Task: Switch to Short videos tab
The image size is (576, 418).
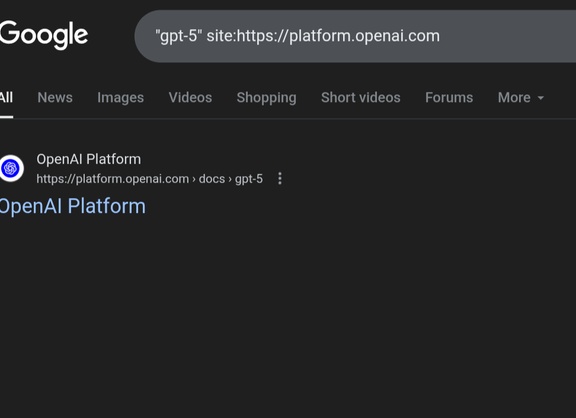Action: tap(361, 97)
